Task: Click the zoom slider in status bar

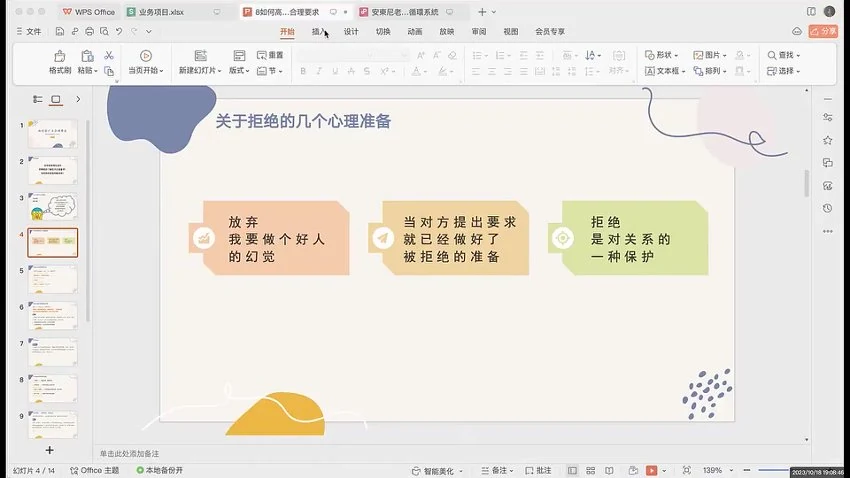Action: point(773,470)
